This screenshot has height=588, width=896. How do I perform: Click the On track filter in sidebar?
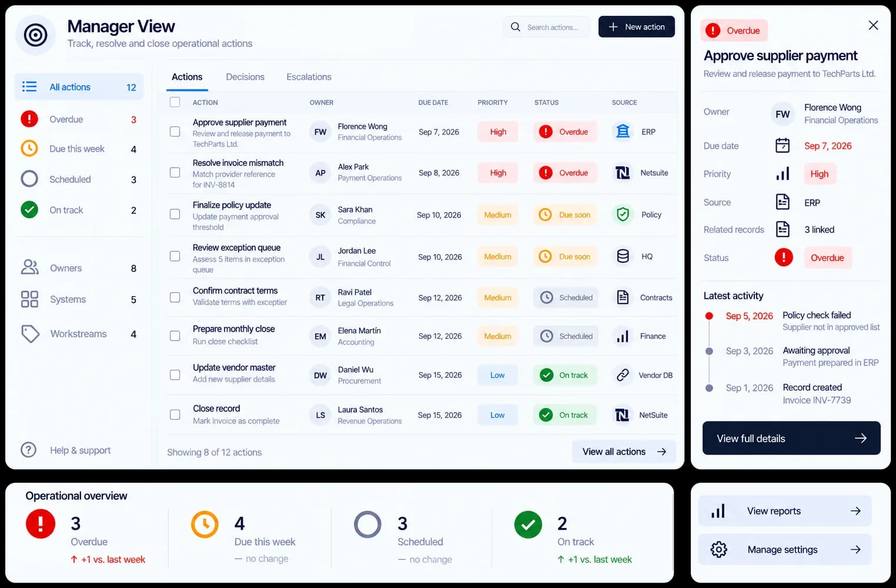(x=79, y=210)
